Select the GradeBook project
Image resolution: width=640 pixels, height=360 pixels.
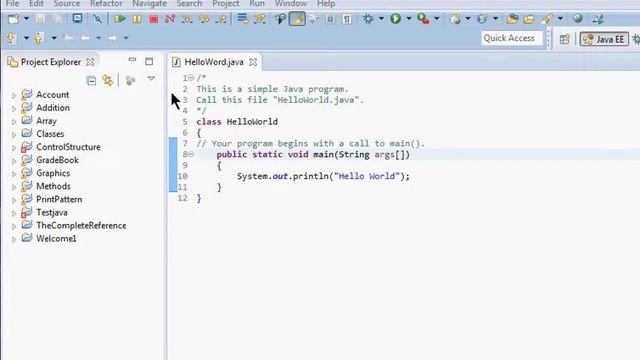(x=57, y=160)
